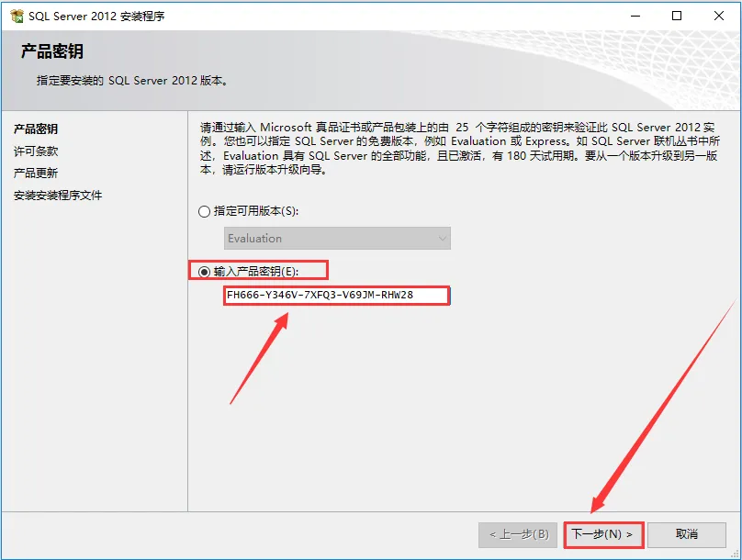This screenshot has width=742, height=560.
Task: Minimize the SQL Server 2012 setup window
Action: (x=635, y=17)
